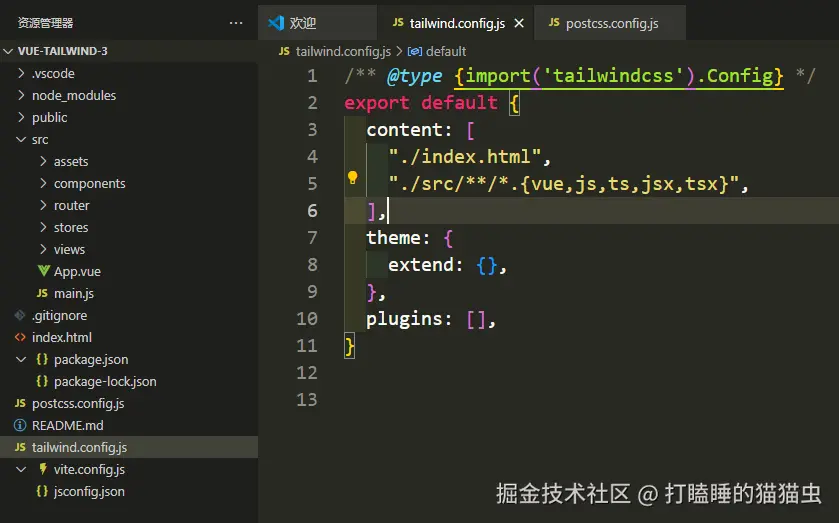Click the Vite lightning icon beside vite.config.js

(43, 469)
